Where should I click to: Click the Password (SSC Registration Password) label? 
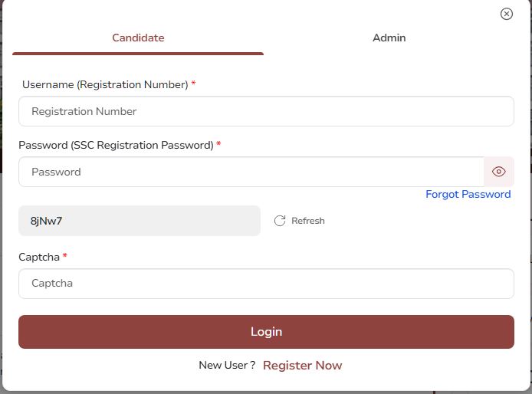tap(116, 145)
